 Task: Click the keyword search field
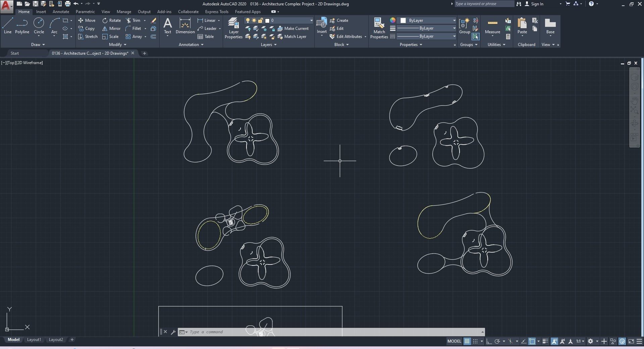[x=484, y=4]
